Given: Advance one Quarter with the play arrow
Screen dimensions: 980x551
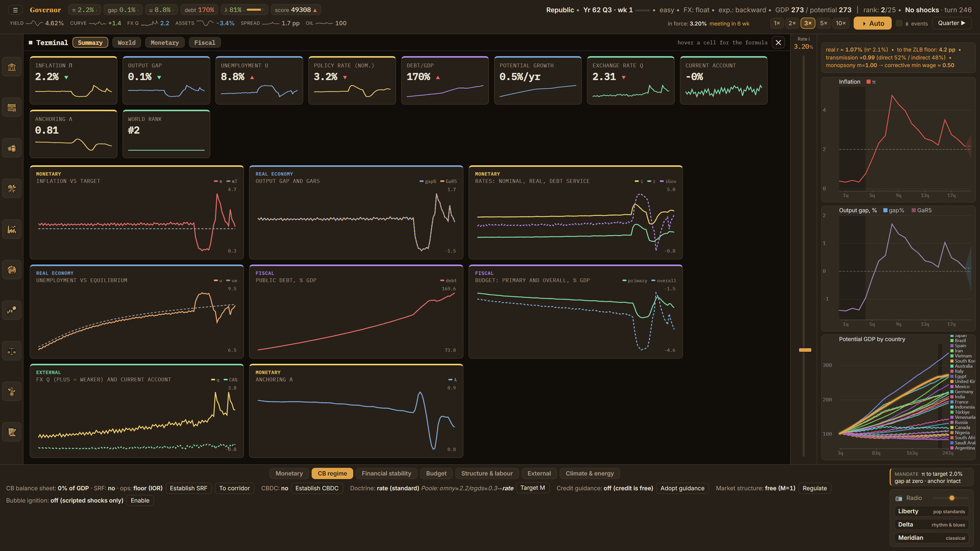Looking at the screenshot, I should point(951,23).
